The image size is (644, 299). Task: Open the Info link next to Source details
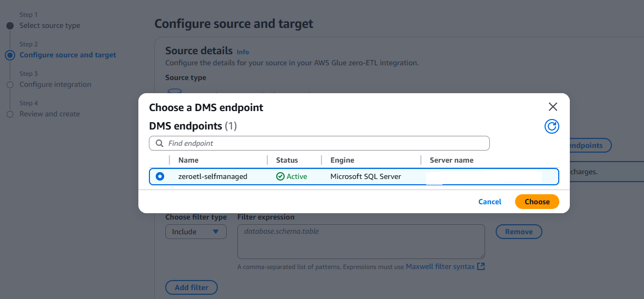(243, 52)
